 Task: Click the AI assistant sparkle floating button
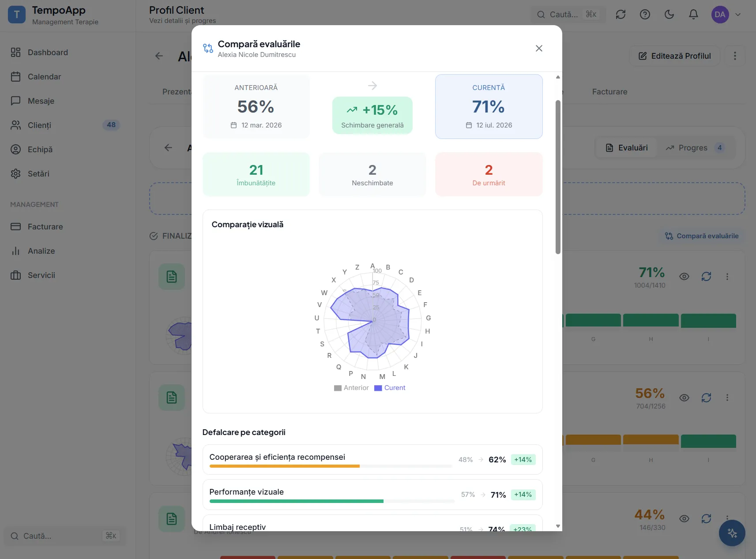(732, 533)
